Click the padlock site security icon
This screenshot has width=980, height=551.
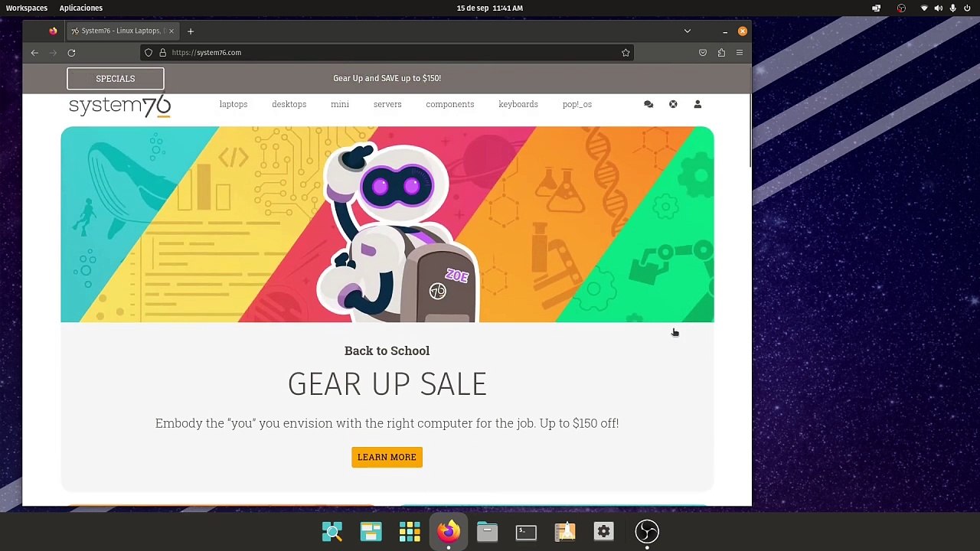(x=162, y=53)
